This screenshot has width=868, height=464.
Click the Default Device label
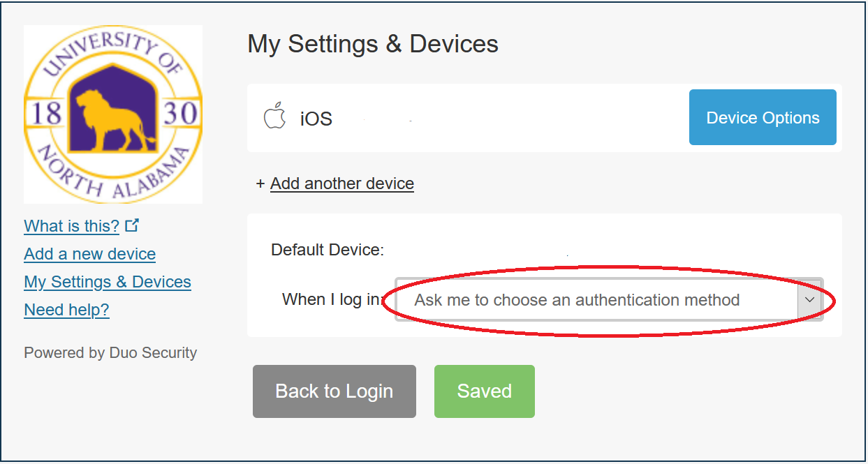[328, 250]
